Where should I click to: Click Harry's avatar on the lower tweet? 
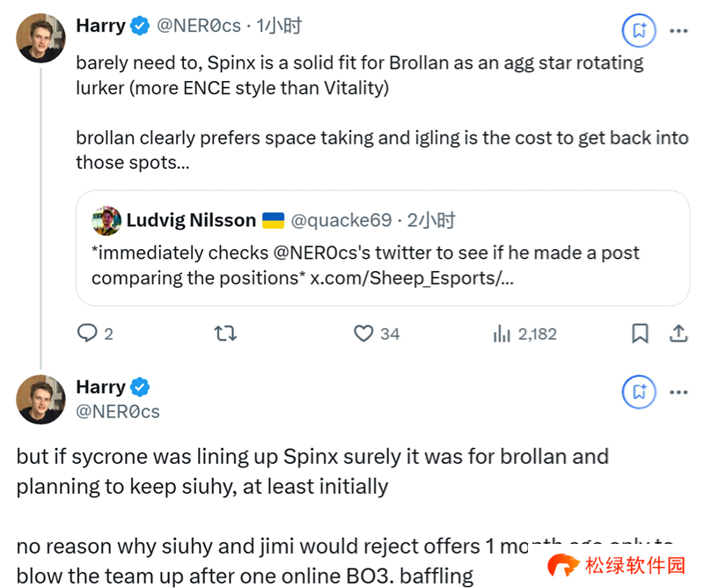[40, 399]
